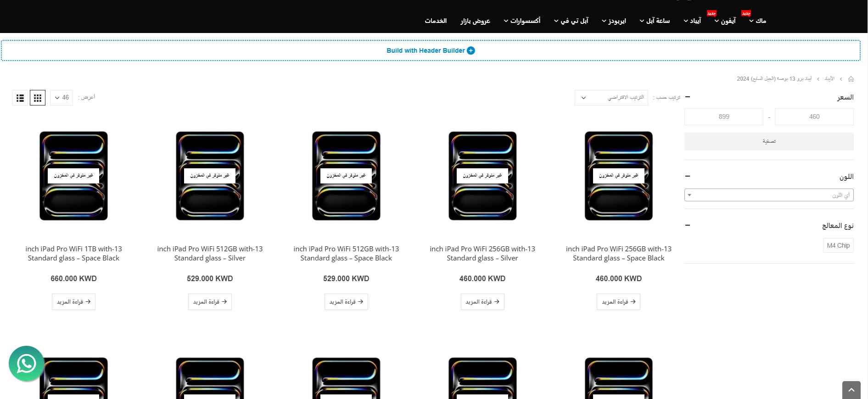Collapse the نوع المعالج processor filter section
Screen dimensions: 868x399
688,225
